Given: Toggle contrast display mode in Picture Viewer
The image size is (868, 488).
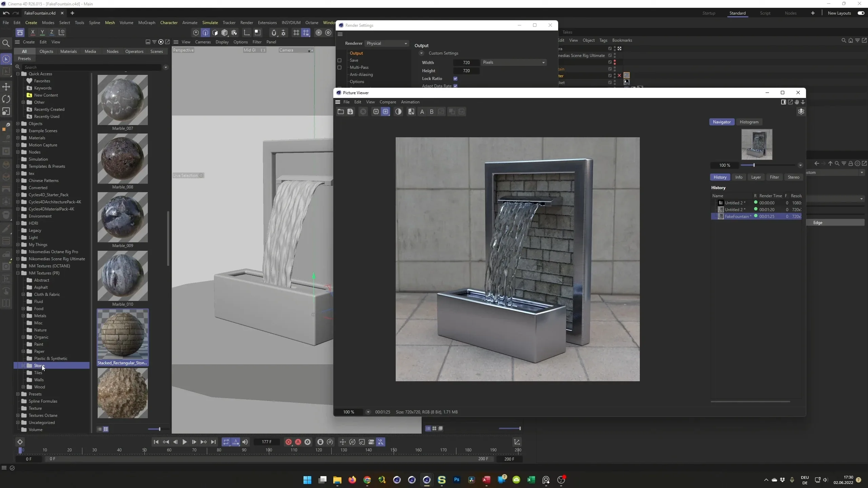Looking at the screenshot, I should tap(399, 112).
